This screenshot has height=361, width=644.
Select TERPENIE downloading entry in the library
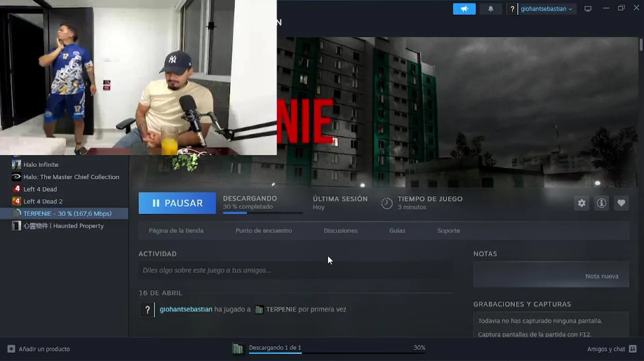pyautogui.click(x=64, y=214)
